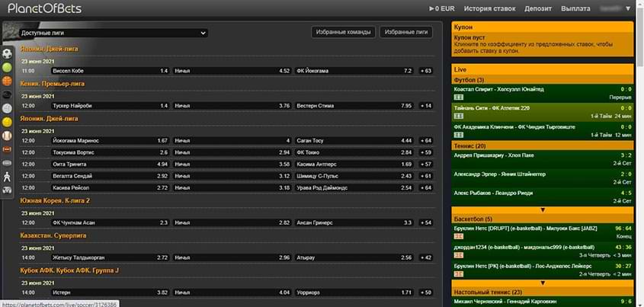The image size is (644, 307).
Task: Bet on Касима Антлерс at 1.69
Action: (x=354, y=165)
